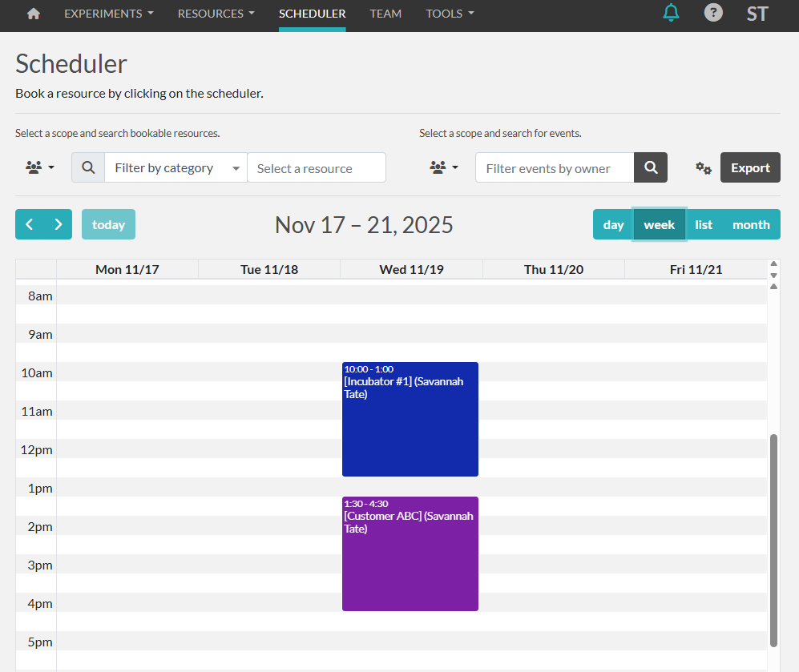799x672 pixels.
Task: Open the resource scope users icon
Action: pyautogui.click(x=39, y=168)
